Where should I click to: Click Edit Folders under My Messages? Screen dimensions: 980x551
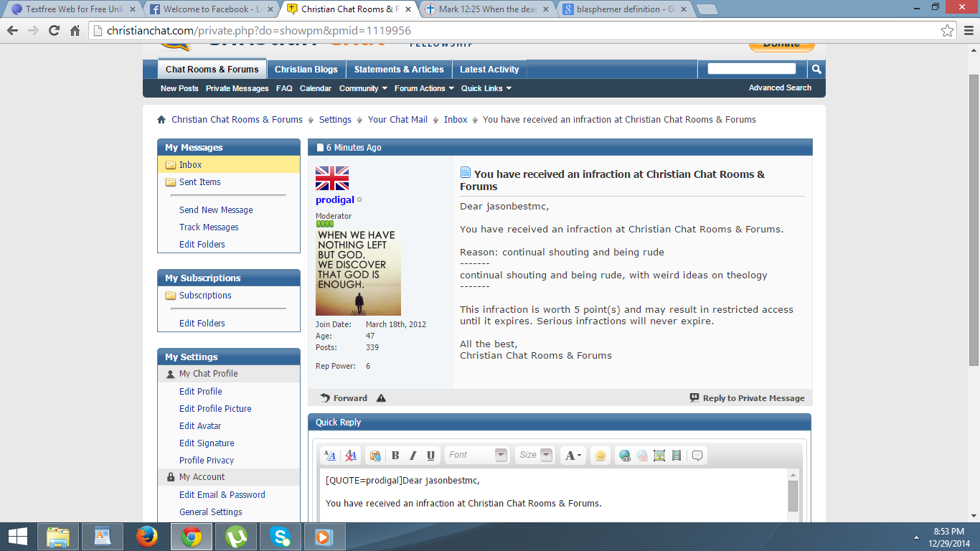click(x=202, y=245)
